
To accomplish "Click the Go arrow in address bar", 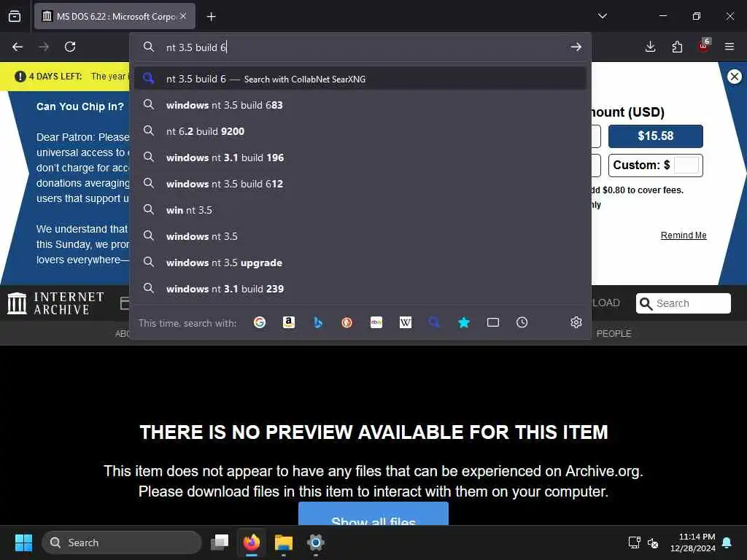I will coord(576,47).
